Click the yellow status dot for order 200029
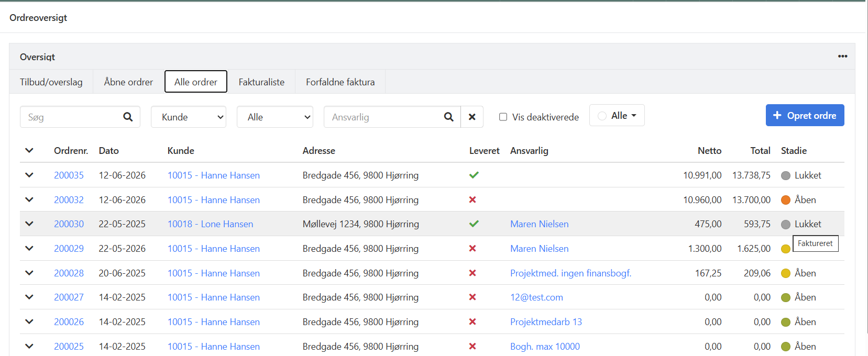The width and height of the screenshot is (868, 356). (786, 249)
